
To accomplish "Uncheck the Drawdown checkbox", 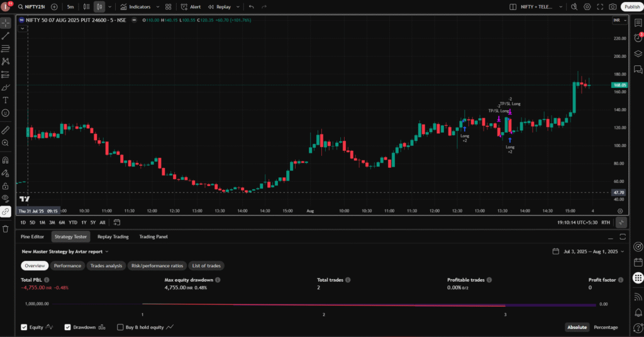I will pos(68,327).
